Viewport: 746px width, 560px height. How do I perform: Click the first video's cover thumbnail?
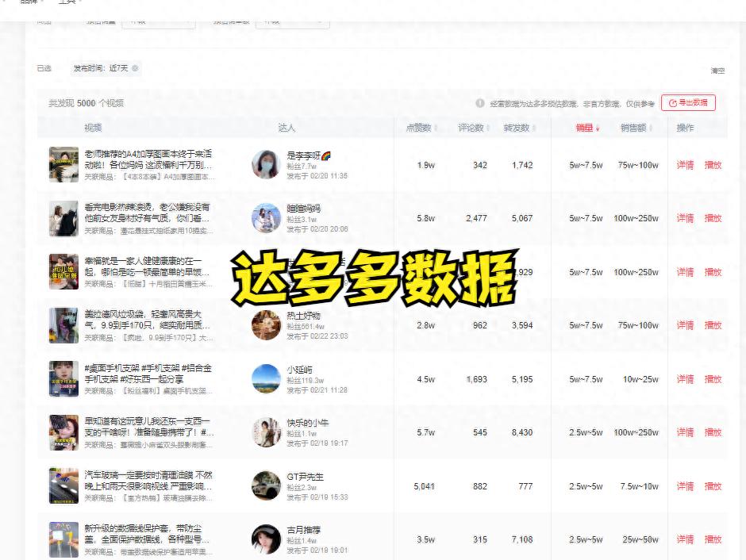click(63, 167)
